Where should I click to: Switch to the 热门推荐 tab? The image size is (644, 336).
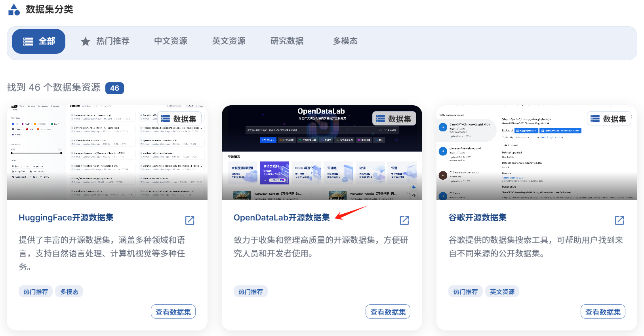click(x=105, y=41)
